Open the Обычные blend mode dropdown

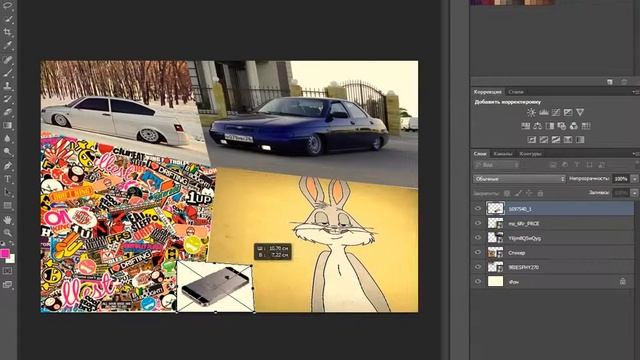point(519,179)
